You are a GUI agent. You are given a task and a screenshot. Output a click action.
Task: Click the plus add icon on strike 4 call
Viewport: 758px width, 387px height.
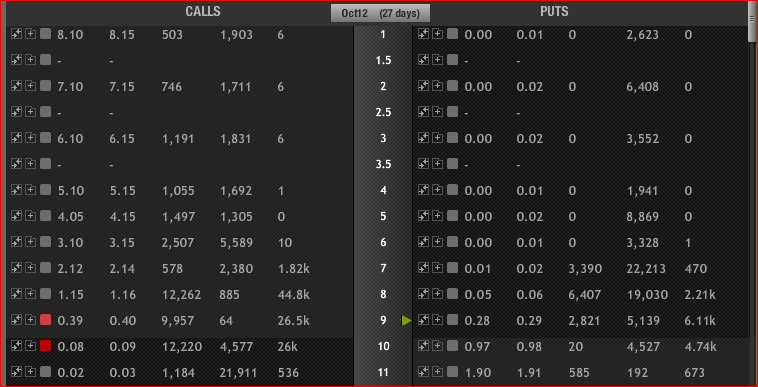[x=31, y=190]
